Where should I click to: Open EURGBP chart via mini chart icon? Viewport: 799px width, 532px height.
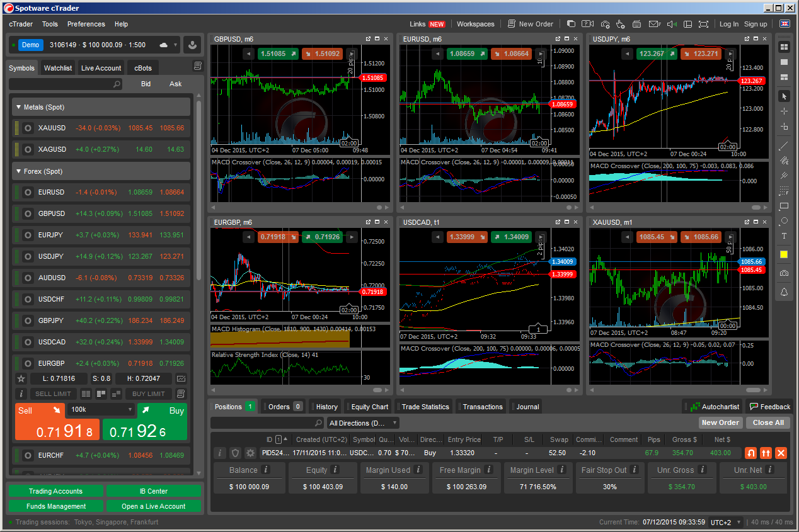pyautogui.click(x=181, y=378)
